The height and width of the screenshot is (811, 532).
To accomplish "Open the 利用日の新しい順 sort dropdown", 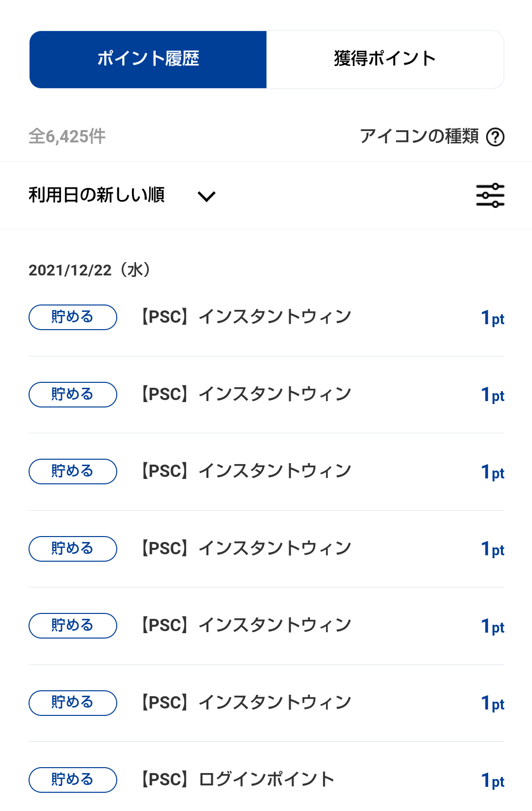I will pyautogui.click(x=97, y=195).
